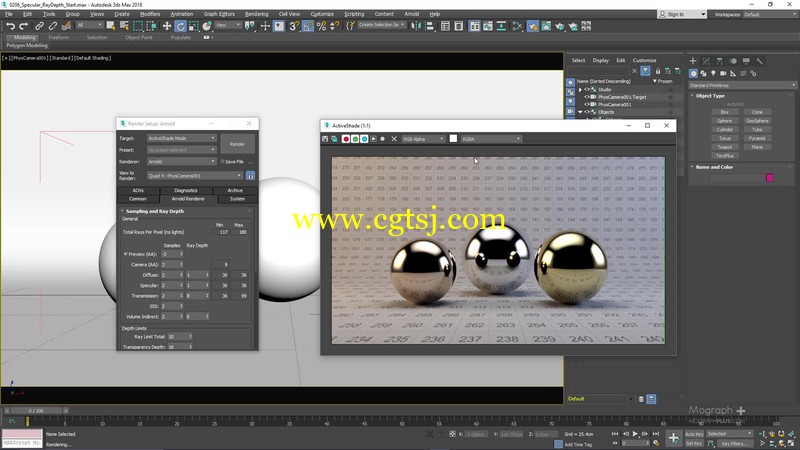Image resolution: width=800 pixels, height=450 pixels.
Task: Toggle the 3D Snaps icon
Action: 294,26
